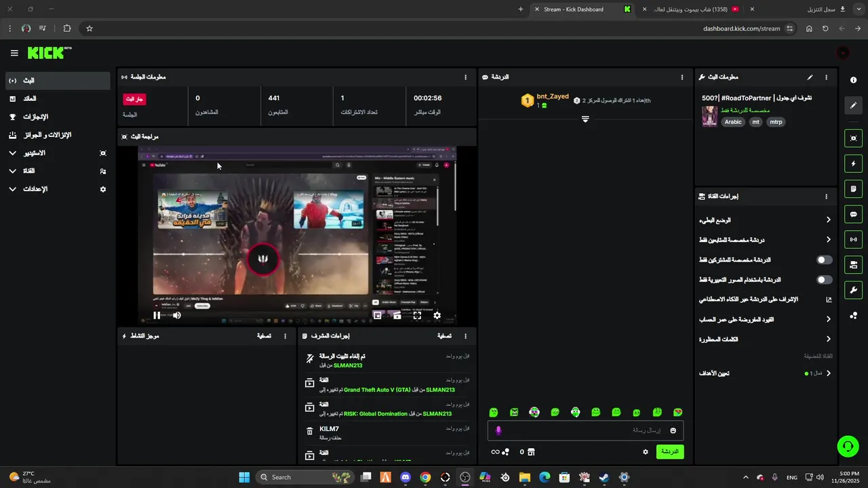This screenshot has height=488, width=868.
Task: Click the emoji smiley icon in chat input
Action: (x=673, y=430)
